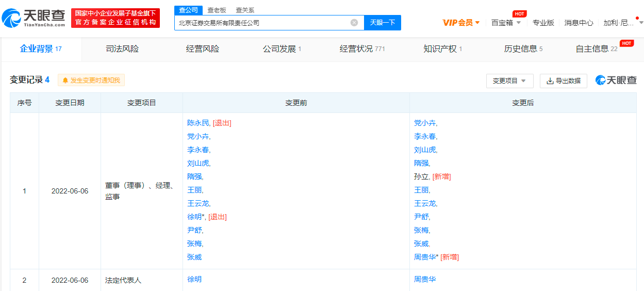Viewport: 644px width, 291px height.
Task: Click the TianYanCha logo beside export button
Action: click(616, 80)
